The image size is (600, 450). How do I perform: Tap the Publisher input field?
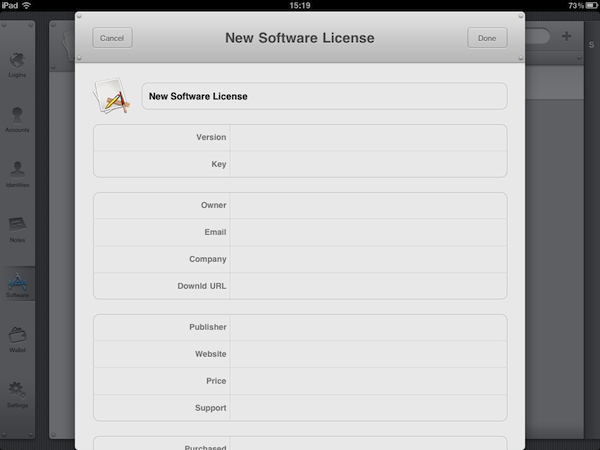[x=368, y=327]
